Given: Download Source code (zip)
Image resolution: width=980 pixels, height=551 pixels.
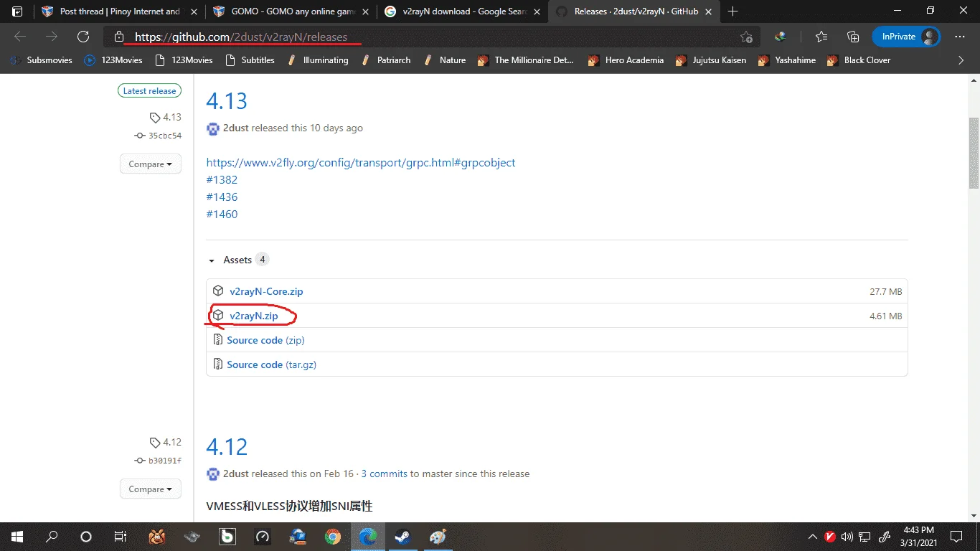Looking at the screenshot, I should point(265,340).
